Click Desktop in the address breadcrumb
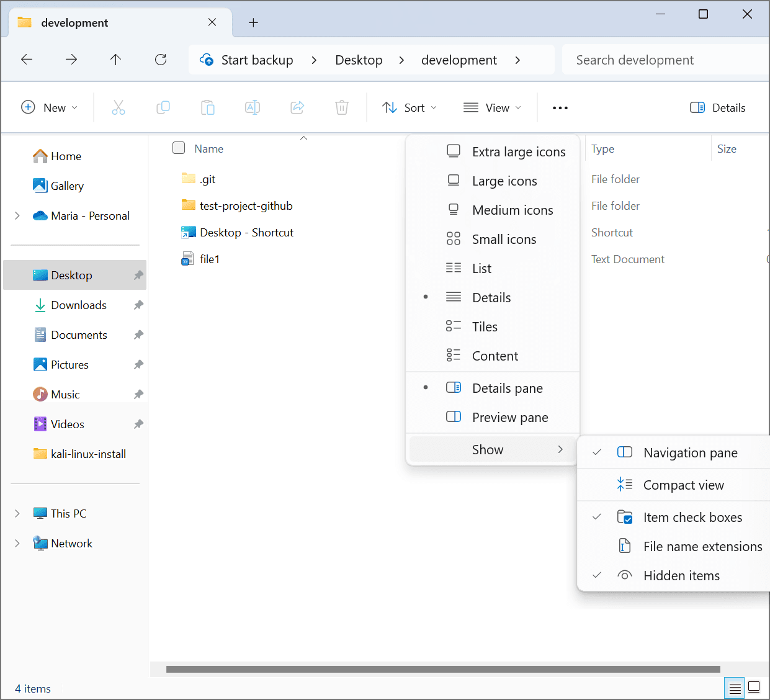770x700 pixels. click(x=359, y=60)
